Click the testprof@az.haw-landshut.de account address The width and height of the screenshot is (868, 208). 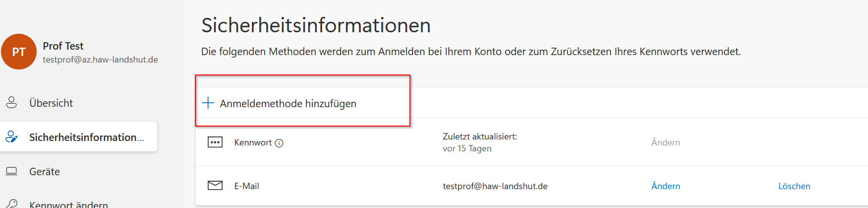100,60
